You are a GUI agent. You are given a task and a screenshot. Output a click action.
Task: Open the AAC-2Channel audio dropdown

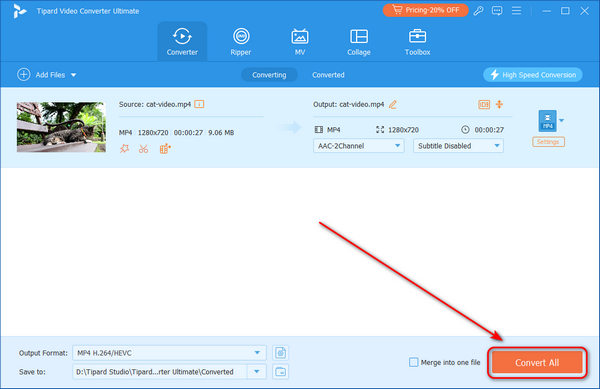pos(359,146)
